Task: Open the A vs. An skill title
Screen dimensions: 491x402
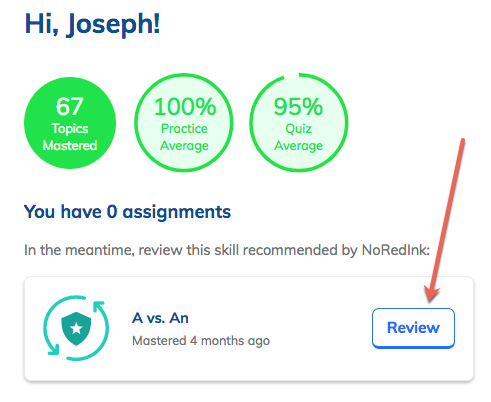Action: click(160, 318)
